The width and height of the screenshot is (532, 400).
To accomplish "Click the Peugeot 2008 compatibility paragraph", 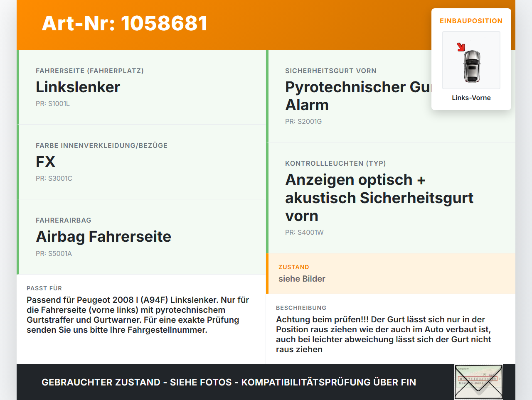I will click(138, 315).
